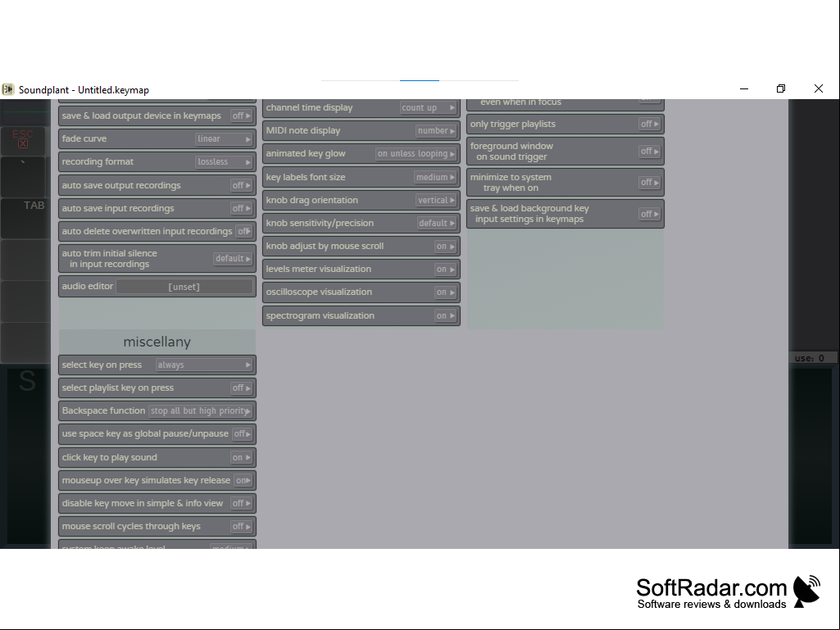The width and height of the screenshot is (840, 630).
Task: Toggle spectrogram visualization
Action: tap(445, 316)
